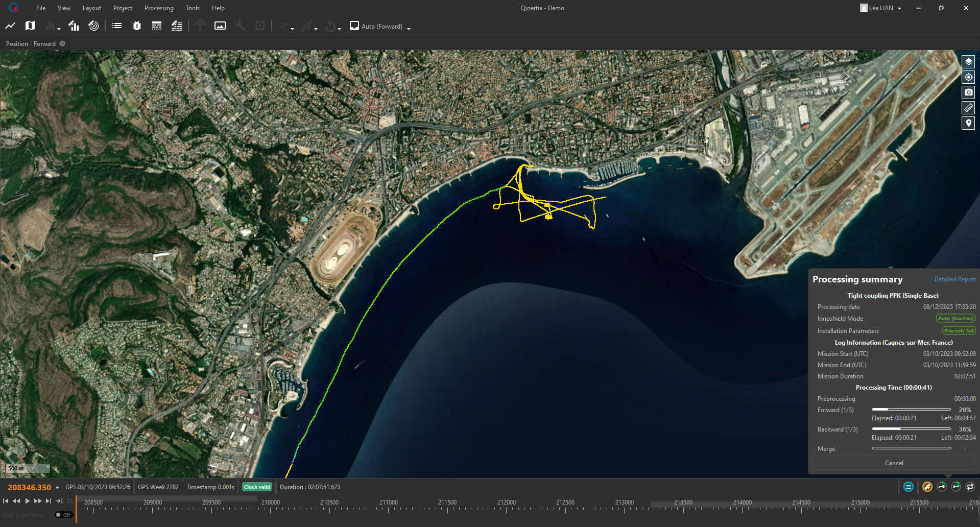Toggle the User Rejections switch

click(x=64, y=515)
